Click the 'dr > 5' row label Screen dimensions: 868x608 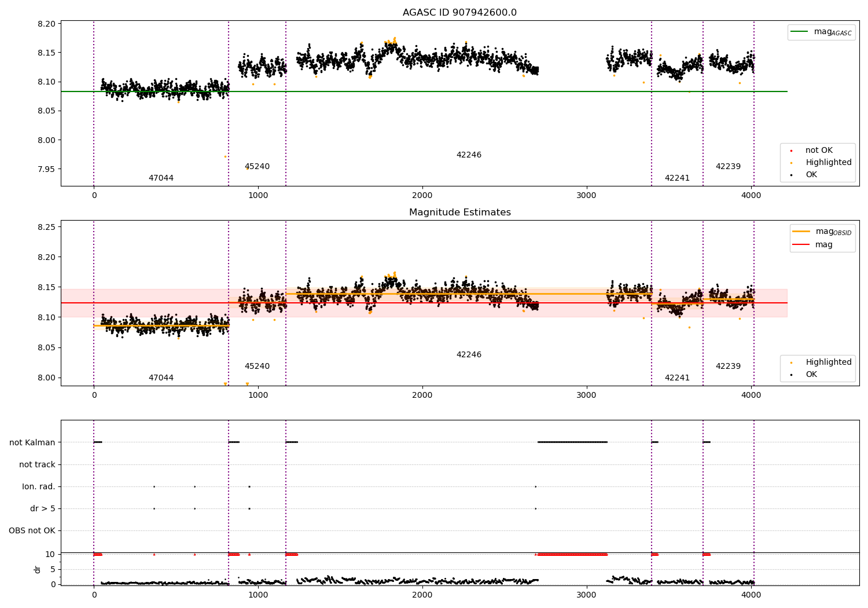coord(43,508)
